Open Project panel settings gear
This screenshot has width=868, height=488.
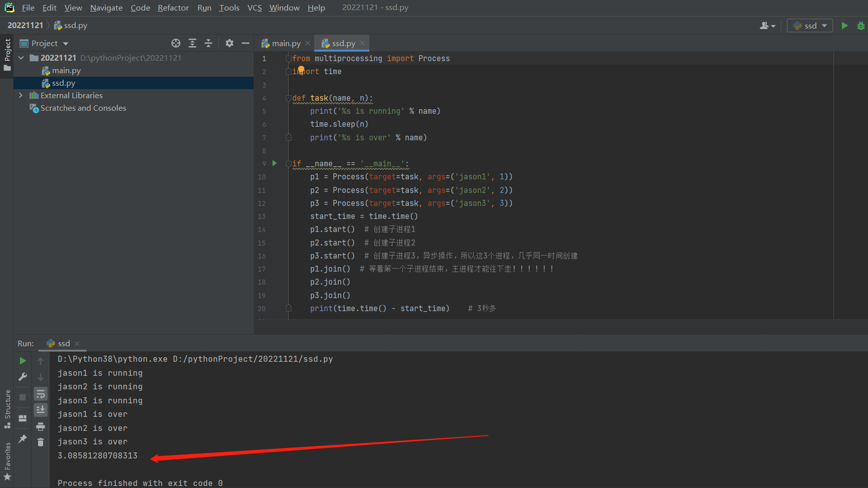pos(230,43)
